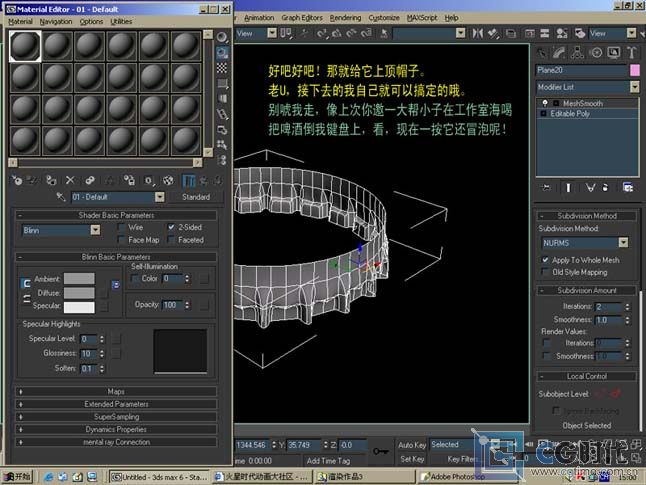Open Options menu in Material Editor
646x485 pixels.
click(91, 21)
